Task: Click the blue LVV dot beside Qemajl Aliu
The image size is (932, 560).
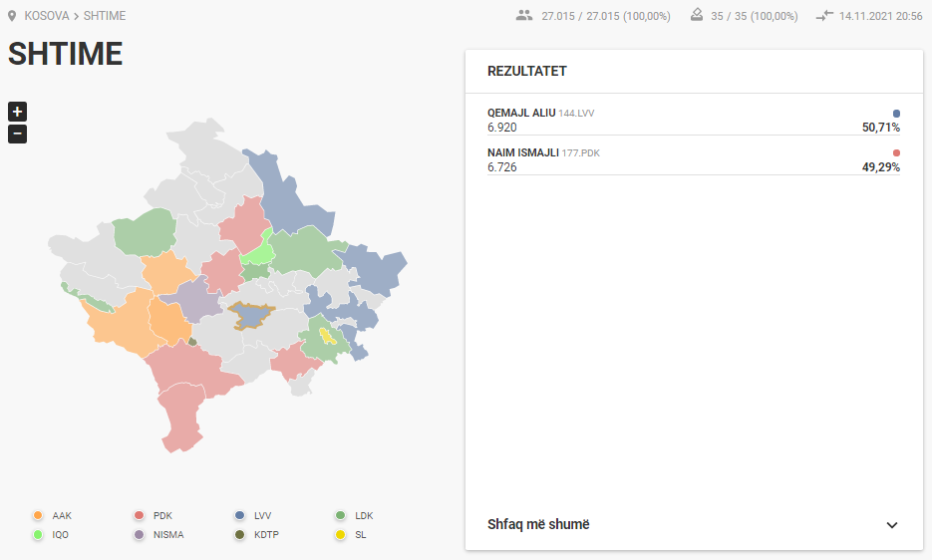Action: tap(896, 114)
